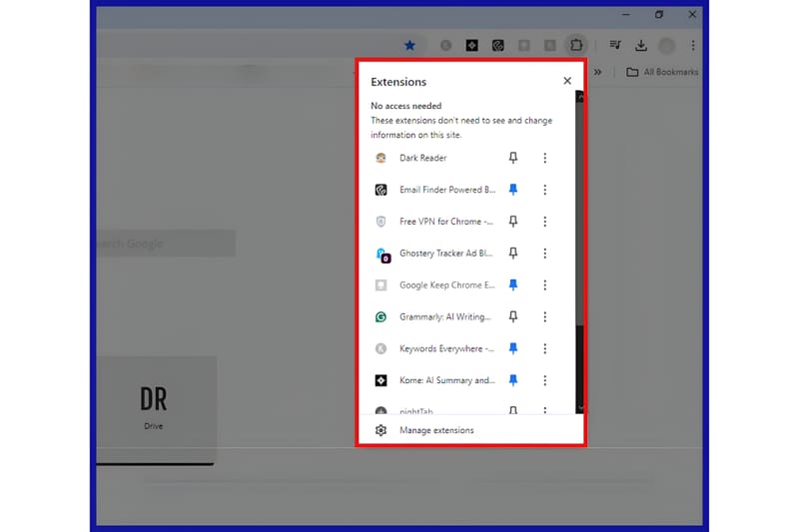The width and height of the screenshot is (799, 532).
Task: Open more options for nightTab
Action: coord(544,410)
